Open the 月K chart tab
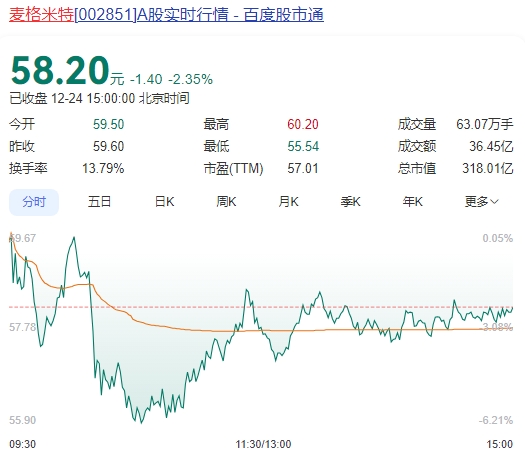525x457 pixels. click(x=288, y=202)
